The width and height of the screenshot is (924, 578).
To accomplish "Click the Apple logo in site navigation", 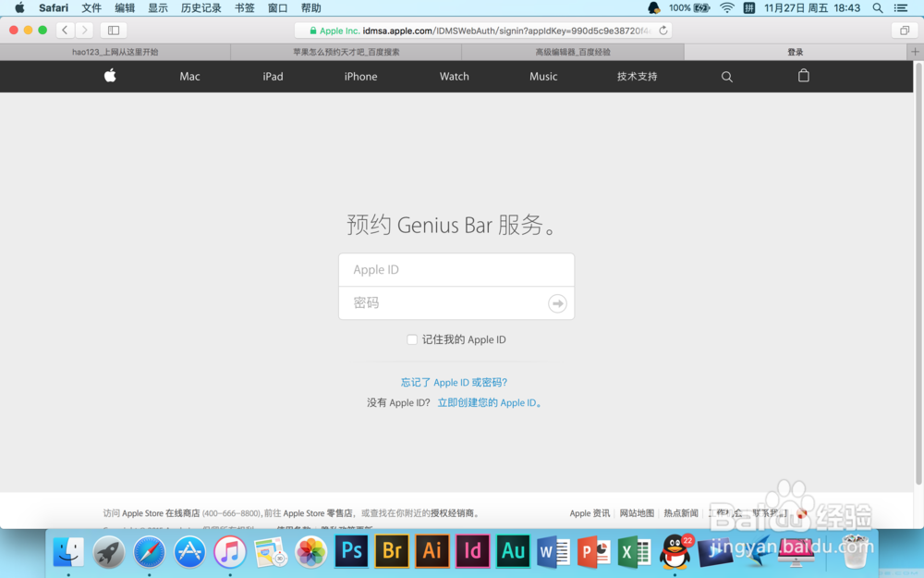I will coord(110,76).
